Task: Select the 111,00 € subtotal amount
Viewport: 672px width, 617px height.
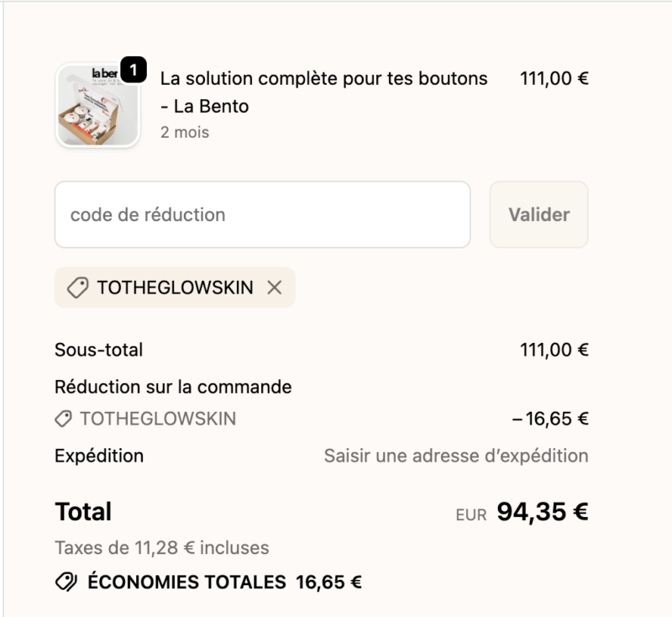Action: pos(554,350)
